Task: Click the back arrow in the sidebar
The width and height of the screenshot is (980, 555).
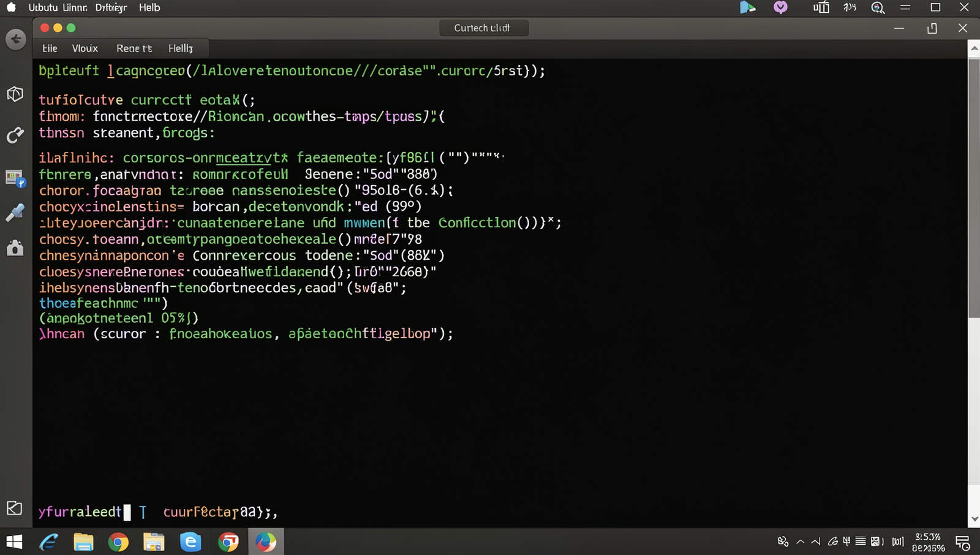Action: 16,40
